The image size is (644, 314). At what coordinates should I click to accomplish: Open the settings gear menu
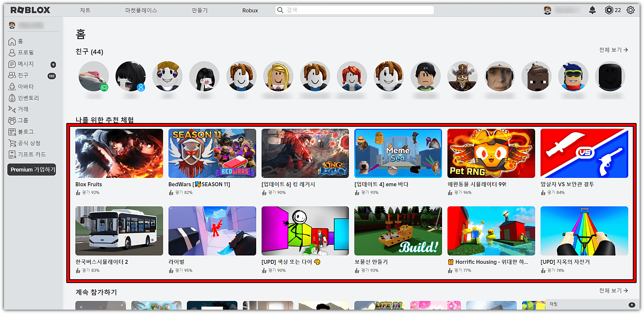pyautogui.click(x=630, y=10)
